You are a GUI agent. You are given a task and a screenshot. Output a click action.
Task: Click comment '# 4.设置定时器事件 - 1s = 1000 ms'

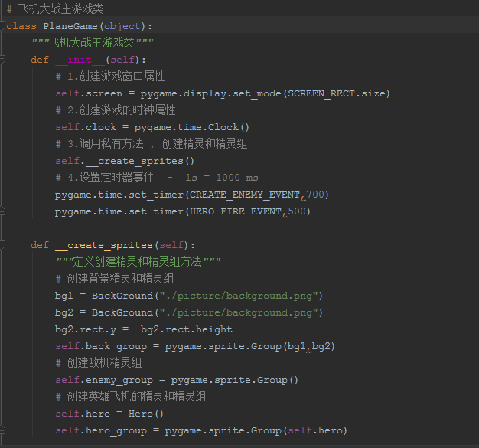click(x=157, y=178)
